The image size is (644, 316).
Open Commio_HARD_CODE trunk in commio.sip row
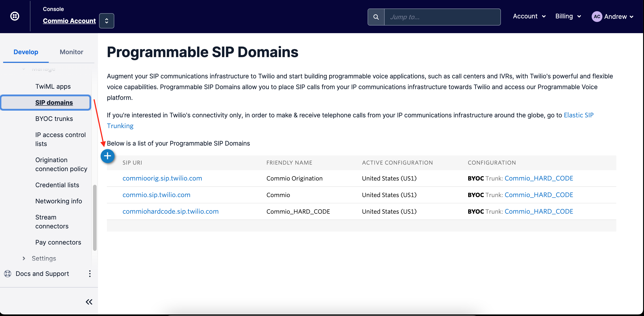pyautogui.click(x=539, y=195)
